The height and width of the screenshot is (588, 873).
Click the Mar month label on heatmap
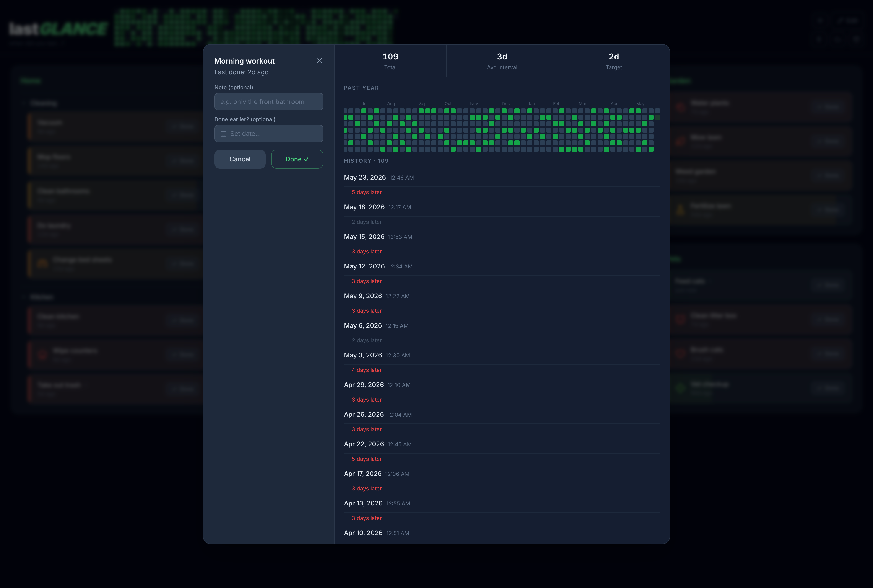582,103
